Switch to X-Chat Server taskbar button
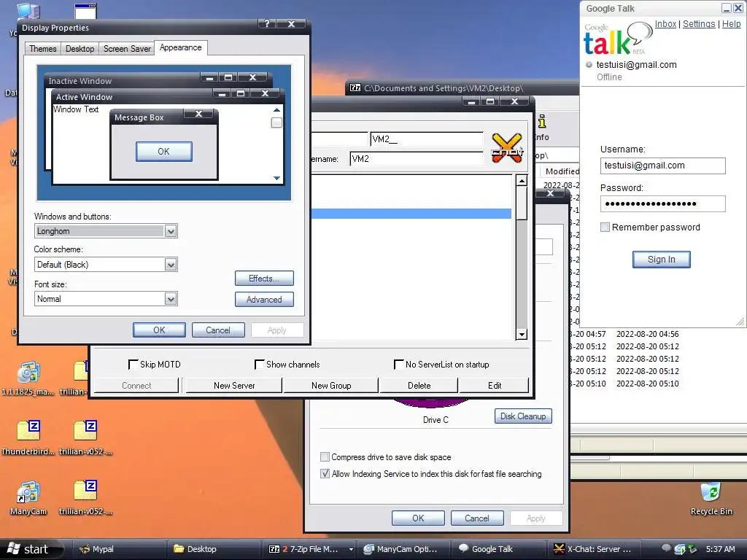The width and height of the screenshot is (747, 560). (x=594, y=549)
